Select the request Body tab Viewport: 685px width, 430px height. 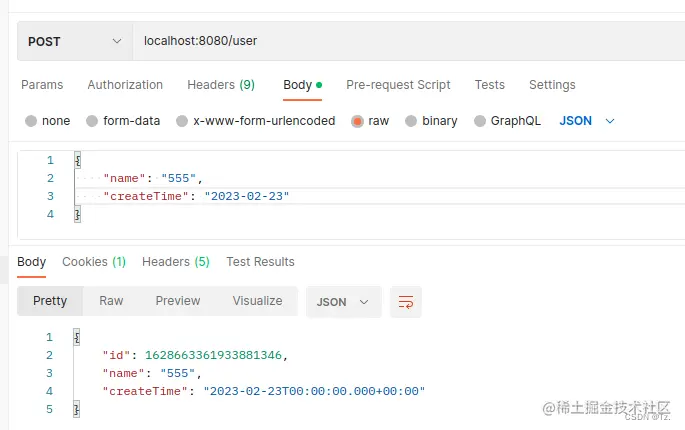point(302,85)
